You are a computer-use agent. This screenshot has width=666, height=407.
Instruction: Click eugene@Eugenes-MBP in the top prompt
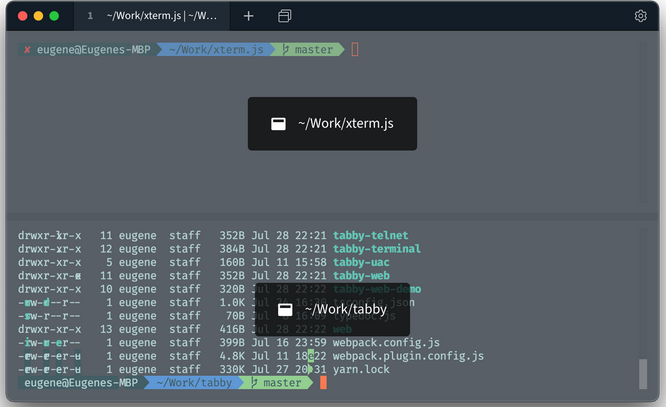[93, 50]
